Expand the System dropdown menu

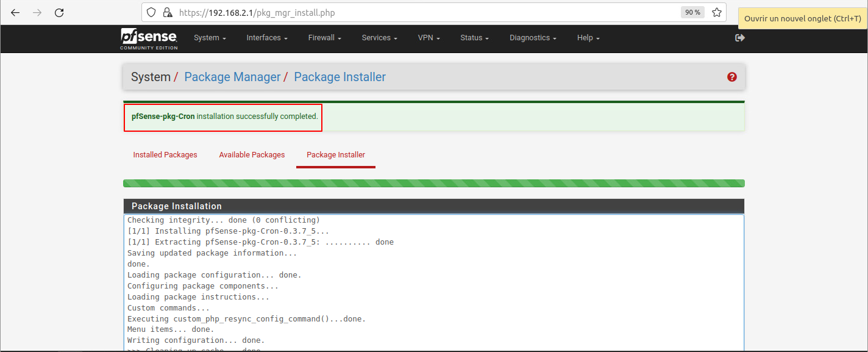point(210,38)
